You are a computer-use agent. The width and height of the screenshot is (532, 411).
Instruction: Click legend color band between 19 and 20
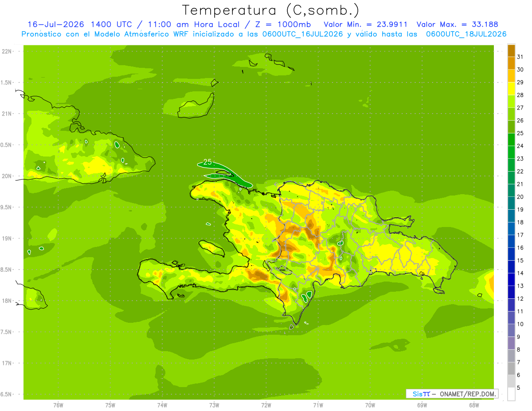point(511,203)
